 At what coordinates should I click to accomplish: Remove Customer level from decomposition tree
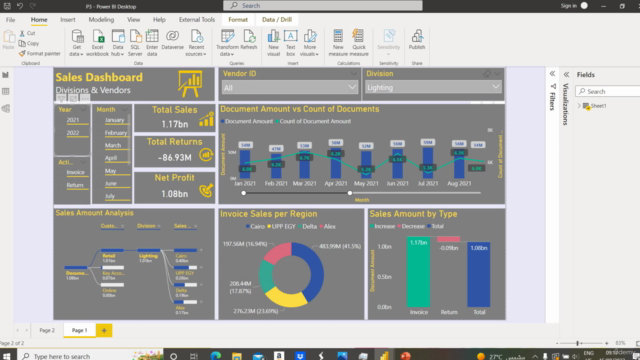tap(122, 226)
